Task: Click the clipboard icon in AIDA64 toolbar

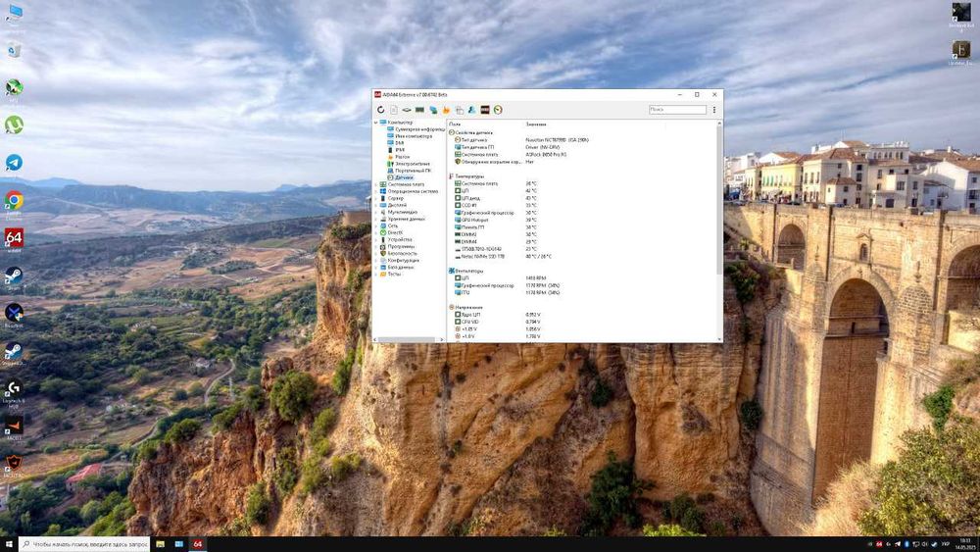Action: tap(460, 110)
